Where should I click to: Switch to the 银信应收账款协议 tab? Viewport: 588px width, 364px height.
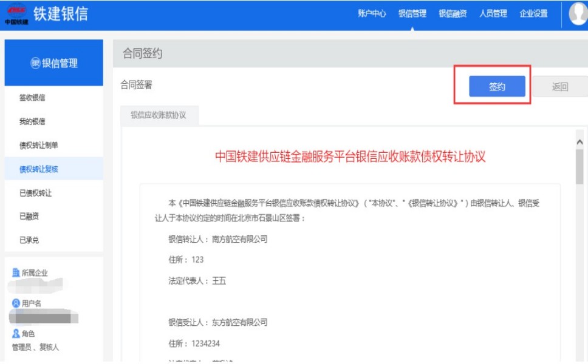pyautogui.click(x=154, y=115)
